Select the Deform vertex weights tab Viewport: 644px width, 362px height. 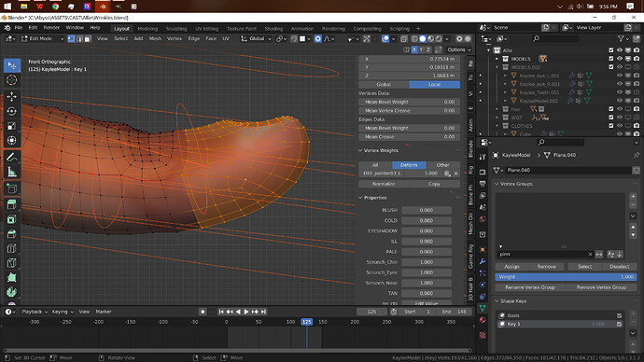pos(409,165)
